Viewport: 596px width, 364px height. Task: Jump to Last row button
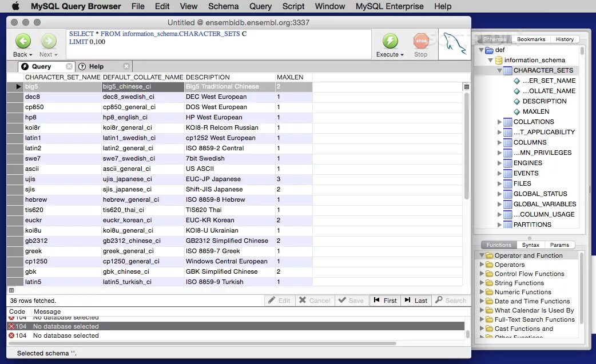click(416, 300)
